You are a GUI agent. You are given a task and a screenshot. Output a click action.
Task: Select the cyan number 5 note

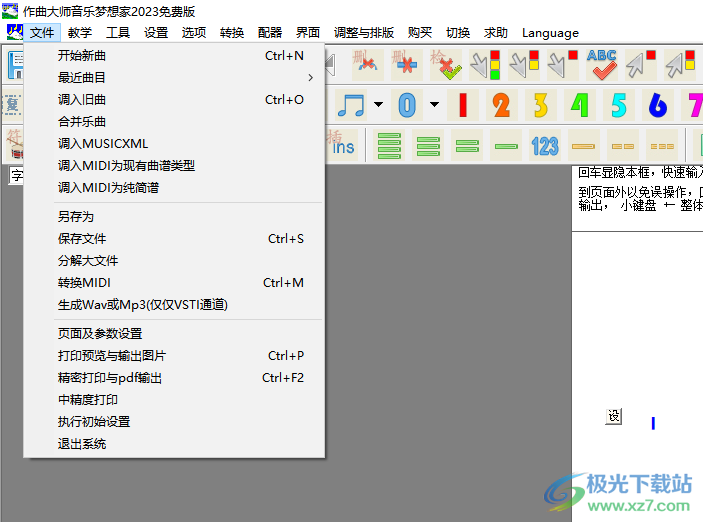pos(619,105)
